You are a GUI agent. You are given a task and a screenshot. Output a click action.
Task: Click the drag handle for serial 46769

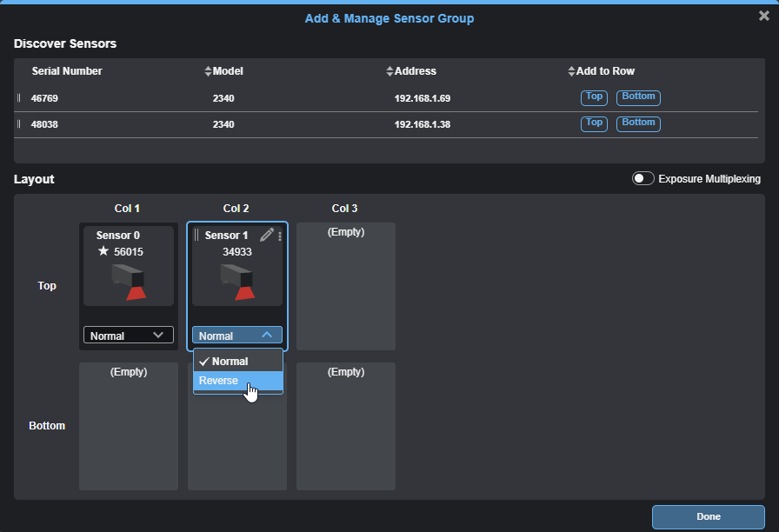point(19,98)
